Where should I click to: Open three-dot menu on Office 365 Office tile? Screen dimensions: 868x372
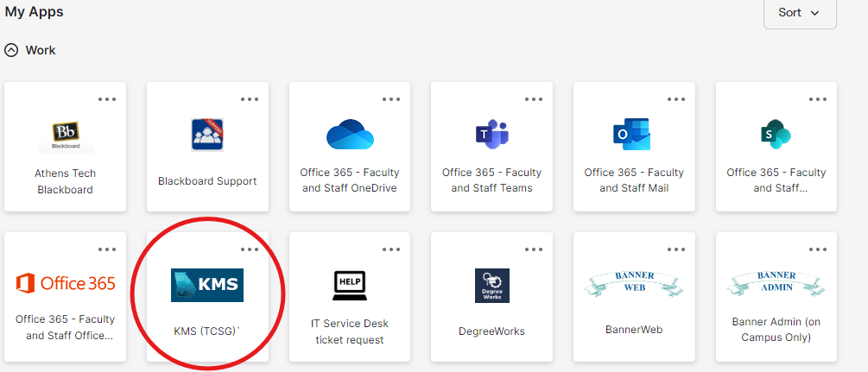tap(107, 249)
